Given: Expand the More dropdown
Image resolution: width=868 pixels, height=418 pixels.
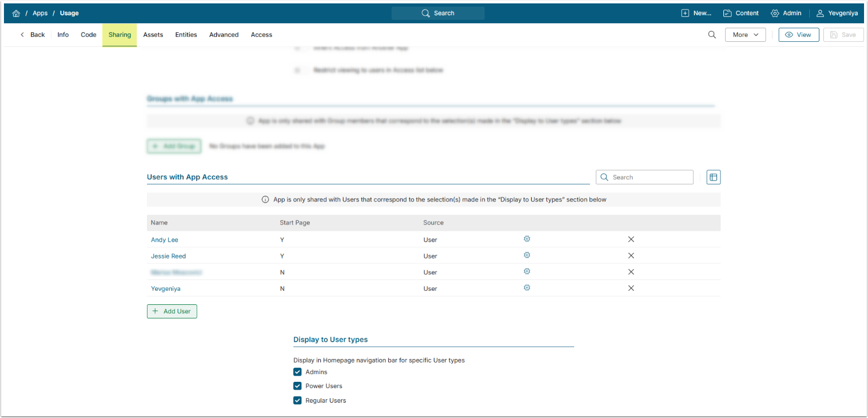Looking at the screenshot, I should click(745, 35).
